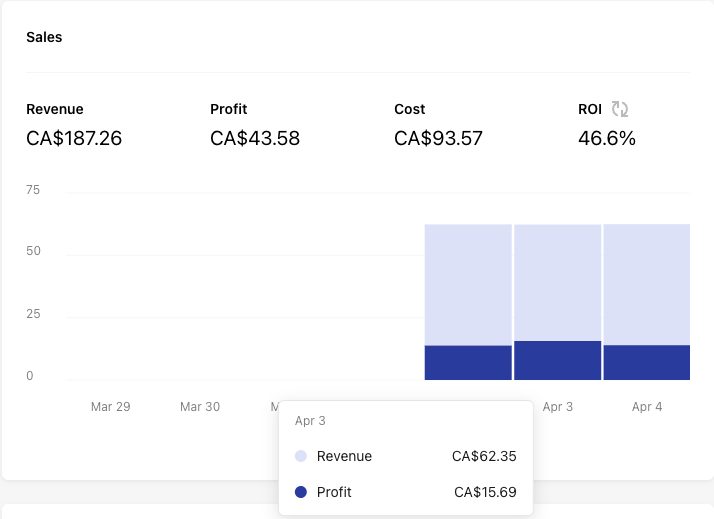Select the ROI value 46.6%
Viewport: 714px width, 519px height.
607,138
